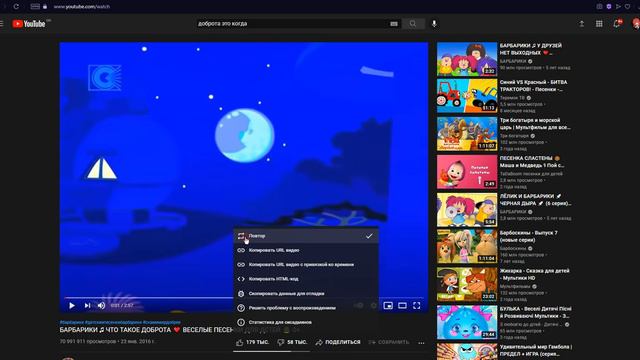
Task: Click the hashtags above the video title
Action: coord(120,322)
